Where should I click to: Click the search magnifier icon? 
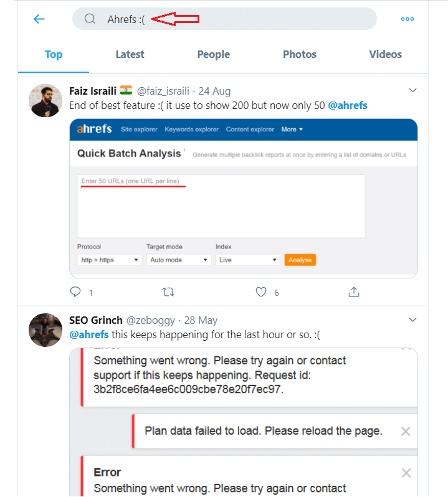click(90, 19)
